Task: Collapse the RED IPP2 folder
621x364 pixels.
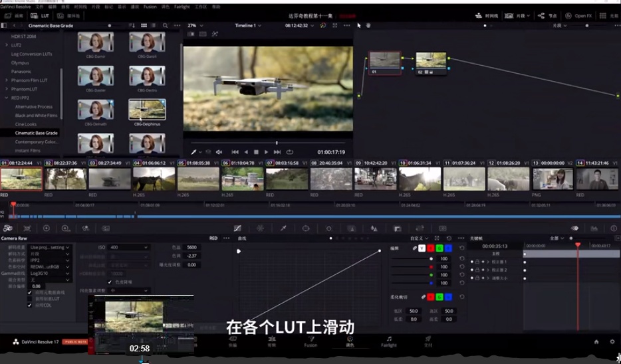Action: tap(7, 98)
